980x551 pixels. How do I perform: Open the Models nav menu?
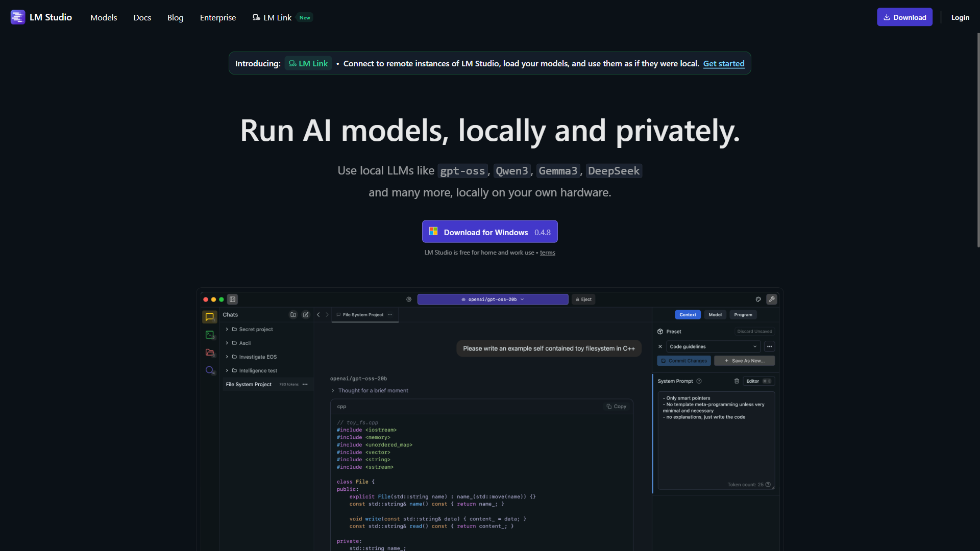click(x=104, y=17)
